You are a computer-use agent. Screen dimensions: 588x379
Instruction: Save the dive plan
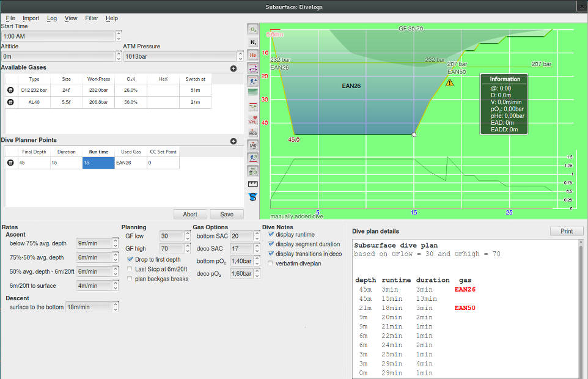point(227,215)
